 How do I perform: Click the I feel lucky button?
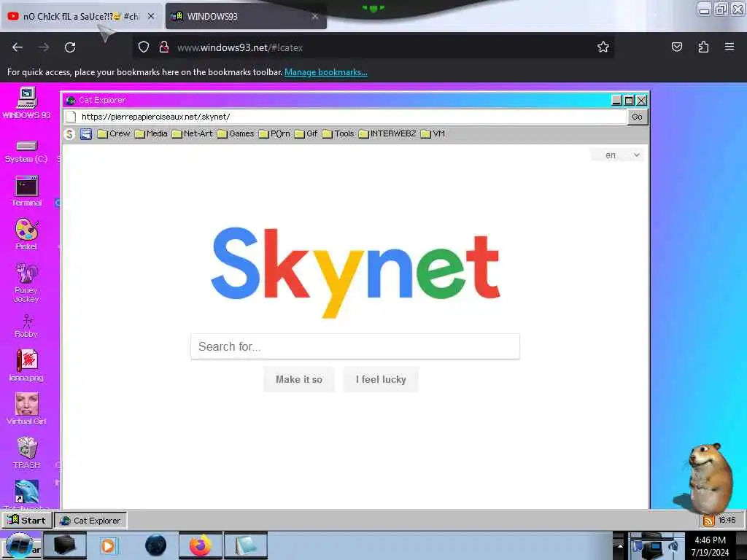point(381,379)
